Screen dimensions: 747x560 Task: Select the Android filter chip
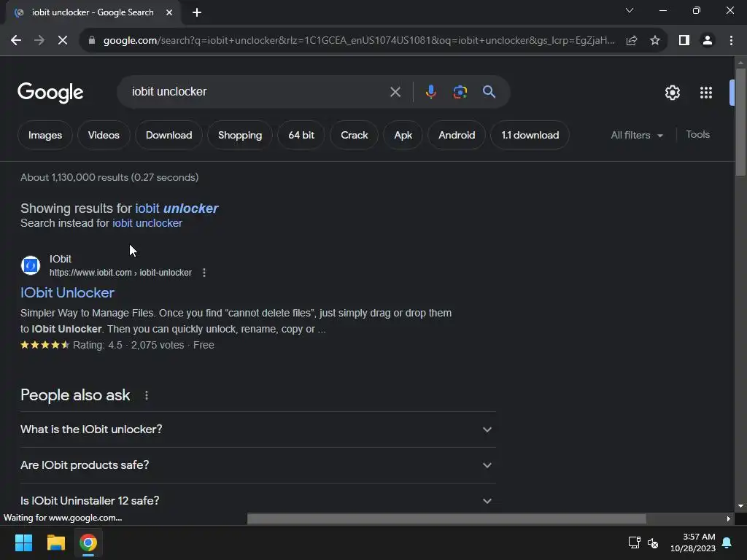457,135
